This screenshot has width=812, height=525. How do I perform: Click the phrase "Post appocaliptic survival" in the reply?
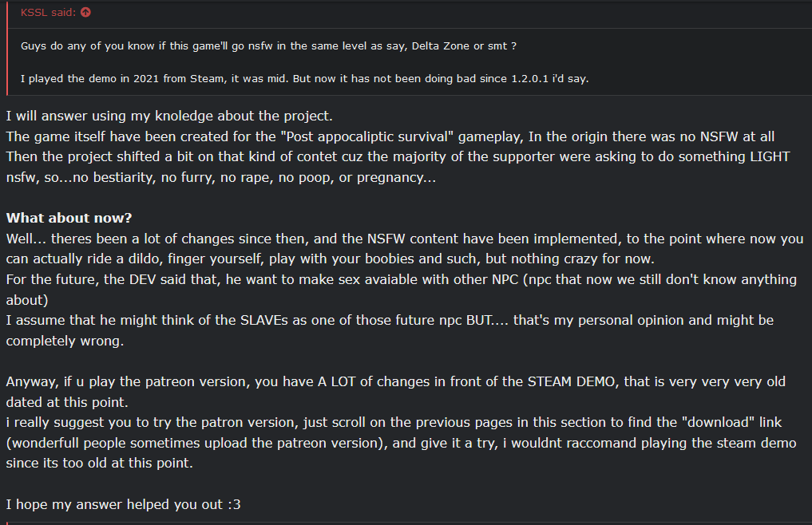(367, 136)
